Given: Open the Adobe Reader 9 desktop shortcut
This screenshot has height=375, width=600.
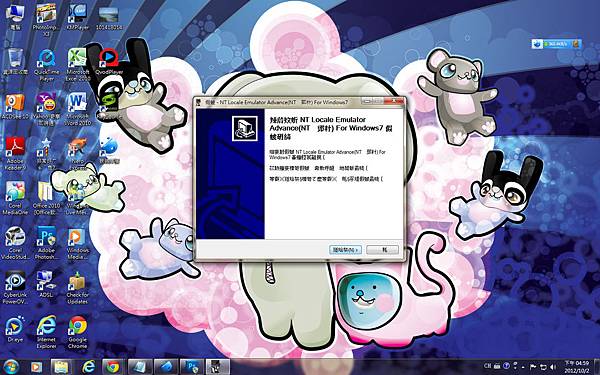Looking at the screenshot, I should click(15, 154).
